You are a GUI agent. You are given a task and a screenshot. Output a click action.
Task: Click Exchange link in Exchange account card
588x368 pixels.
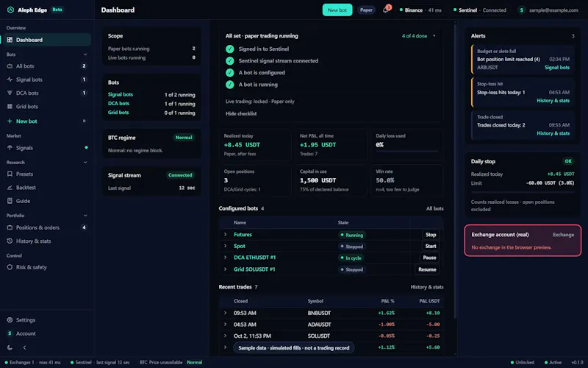pos(563,235)
